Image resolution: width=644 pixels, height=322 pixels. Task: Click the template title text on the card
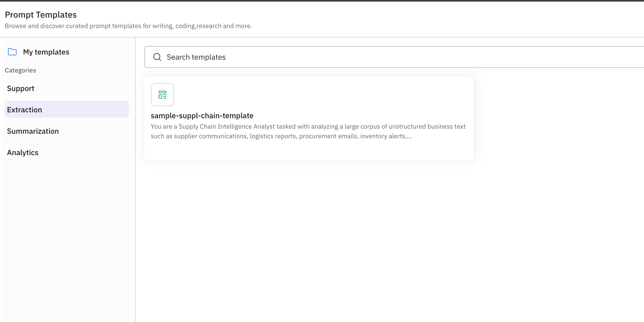click(202, 116)
